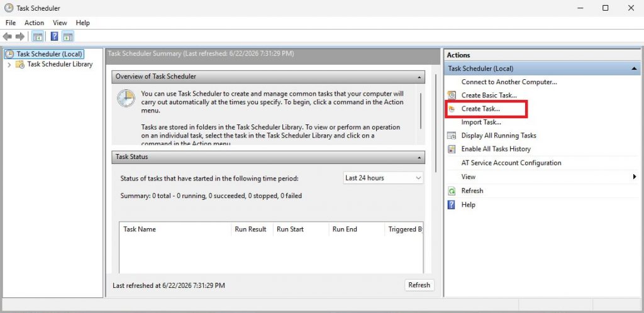Click the Task Scheduler Library folder icon
The height and width of the screenshot is (313, 644).
[x=19, y=64]
